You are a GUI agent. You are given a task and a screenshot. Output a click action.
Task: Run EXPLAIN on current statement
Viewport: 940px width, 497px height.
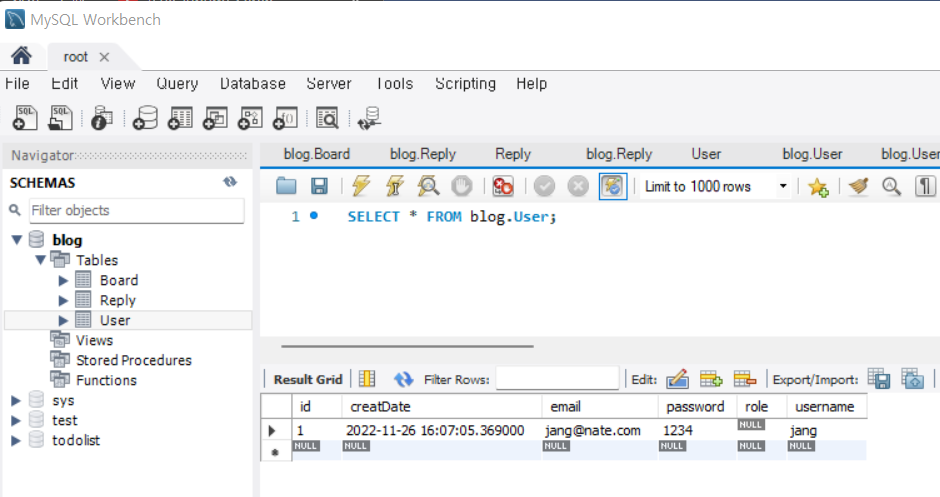tap(428, 186)
